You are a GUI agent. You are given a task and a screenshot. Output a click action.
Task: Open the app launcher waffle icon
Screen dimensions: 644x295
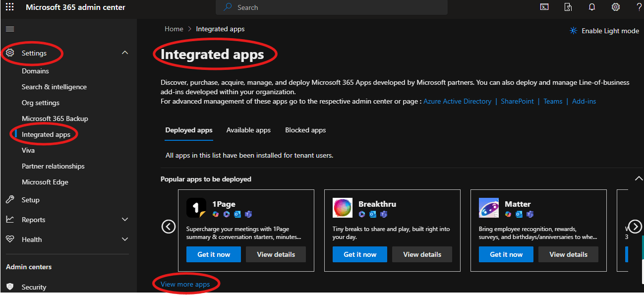tap(10, 7)
